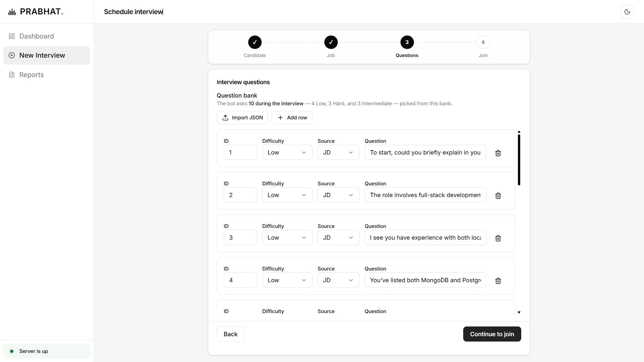The image size is (644, 362).
Task: Jump to Join step 4 circle
Action: click(x=483, y=42)
